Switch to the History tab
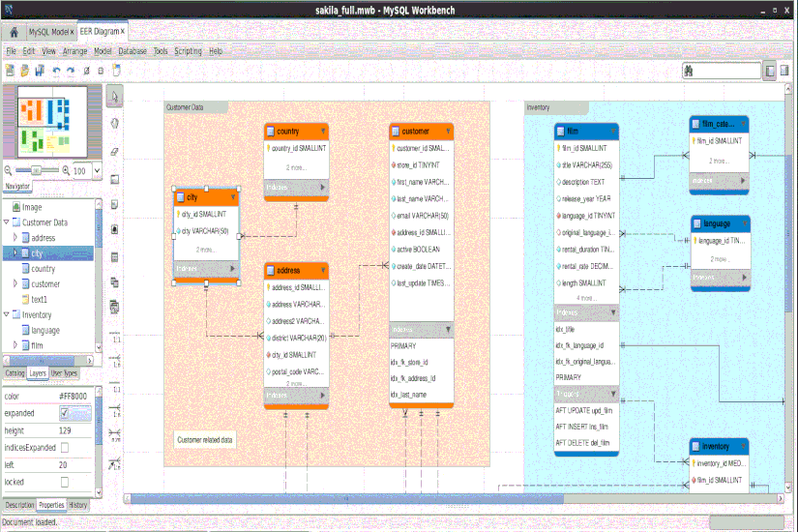This screenshot has height=532, width=798. (78, 505)
